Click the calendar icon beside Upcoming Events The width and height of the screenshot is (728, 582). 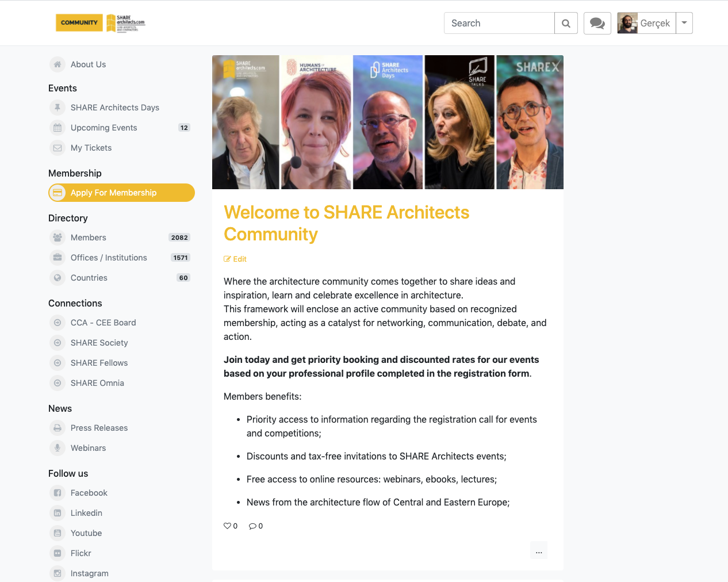click(x=58, y=128)
